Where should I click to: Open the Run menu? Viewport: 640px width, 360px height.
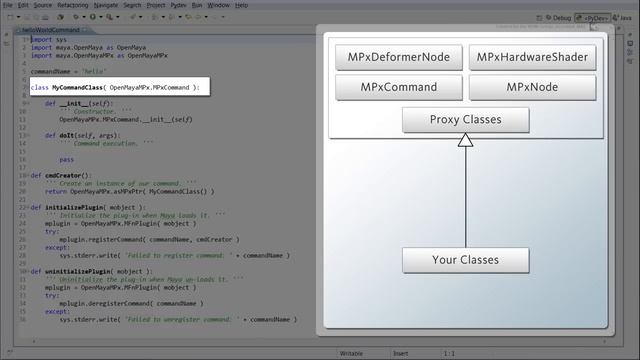pos(197,5)
